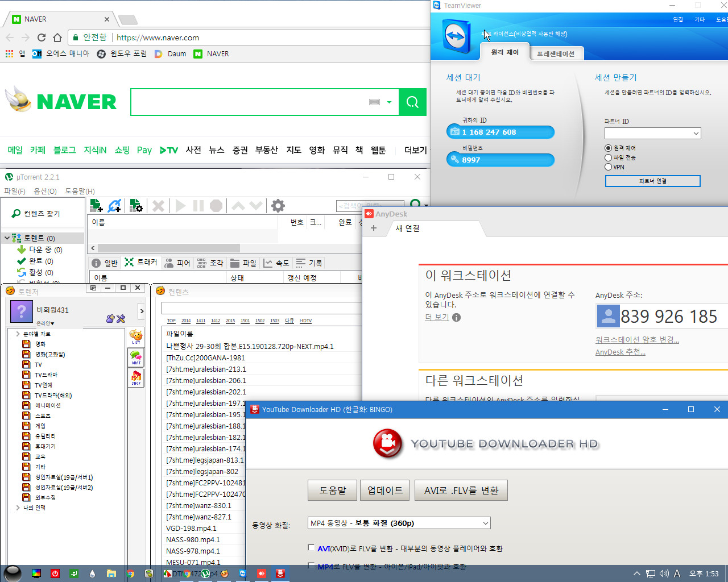Switch to 일반 tab in µTorrent
Image resolution: width=728 pixels, height=582 pixels.
click(105, 263)
